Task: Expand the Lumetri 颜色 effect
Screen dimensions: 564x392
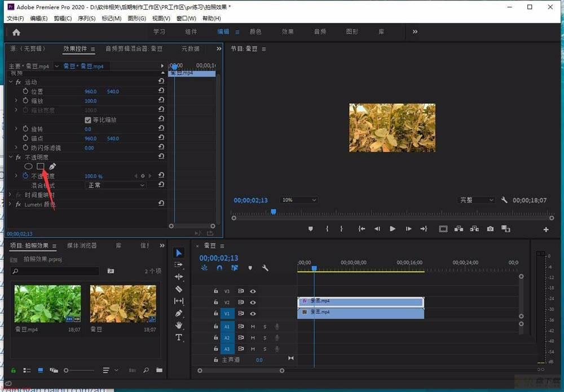Action: (10, 204)
